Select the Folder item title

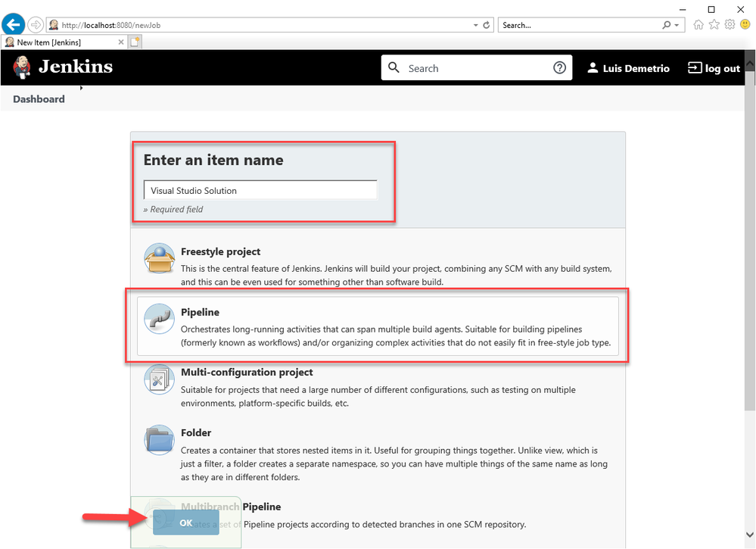point(196,432)
